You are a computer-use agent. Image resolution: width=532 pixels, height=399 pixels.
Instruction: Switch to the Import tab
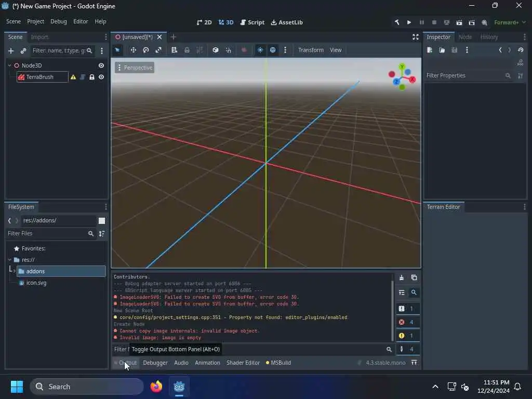pos(39,37)
